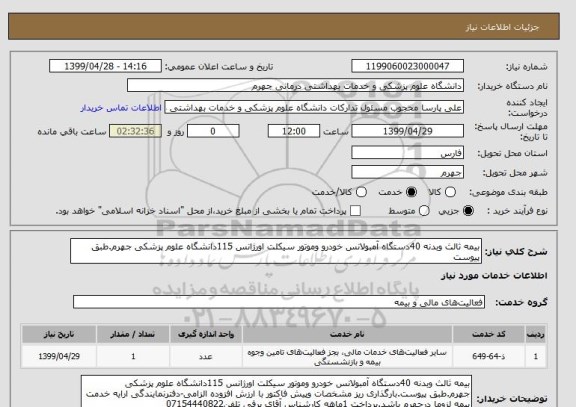Image resolution: width=576 pixels, height=407 pixels.
Task: Click the need date cell 1399/04/29 in table
Action: tap(59, 356)
